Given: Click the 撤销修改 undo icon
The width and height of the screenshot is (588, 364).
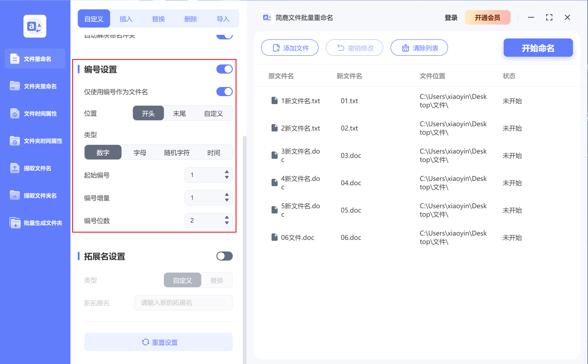Looking at the screenshot, I should (x=341, y=47).
